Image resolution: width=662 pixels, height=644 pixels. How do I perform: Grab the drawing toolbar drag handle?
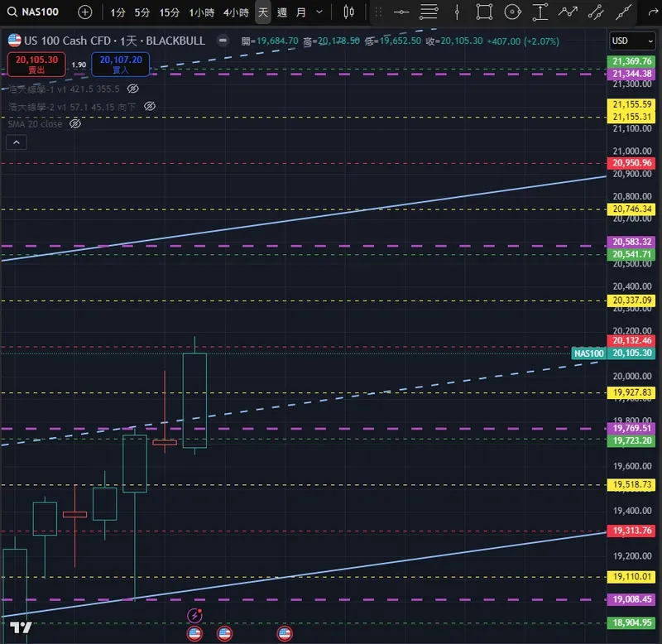tap(379, 12)
